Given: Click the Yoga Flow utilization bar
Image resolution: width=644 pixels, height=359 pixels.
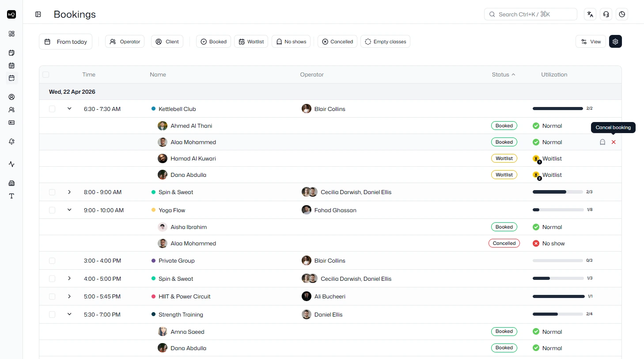Looking at the screenshot, I should pyautogui.click(x=558, y=210).
